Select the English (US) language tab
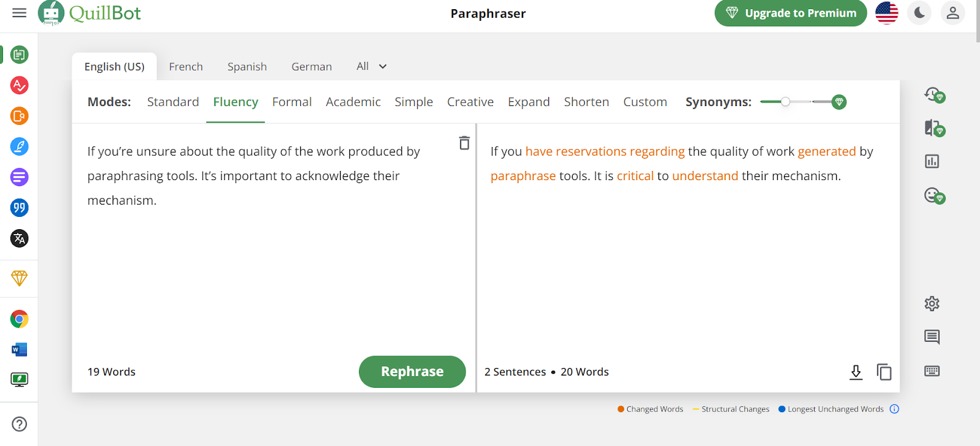 (x=115, y=66)
